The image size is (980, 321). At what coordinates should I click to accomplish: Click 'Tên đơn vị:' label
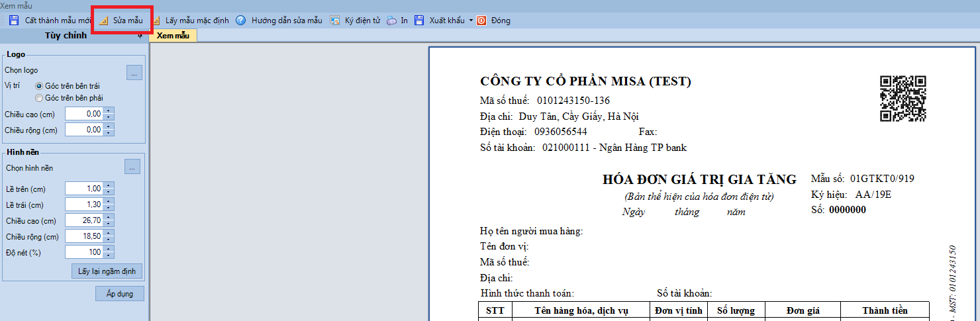(505, 247)
